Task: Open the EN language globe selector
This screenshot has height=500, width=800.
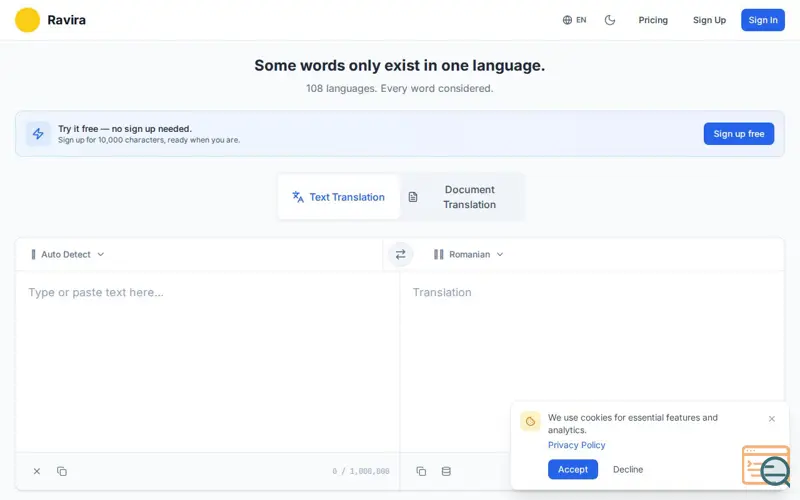Action: [574, 20]
